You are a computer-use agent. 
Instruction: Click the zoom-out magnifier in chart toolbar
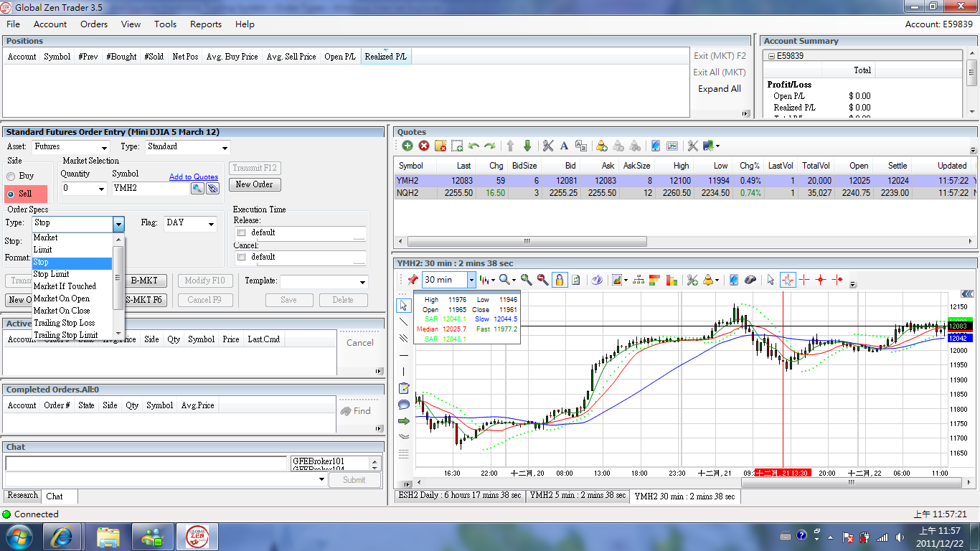pos(542,280)
